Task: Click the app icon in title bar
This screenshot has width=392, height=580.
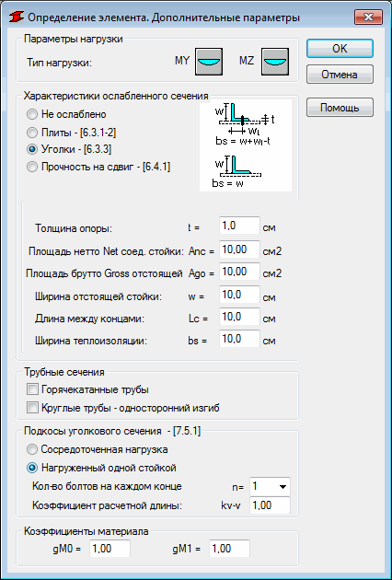Action: point(17,17)
